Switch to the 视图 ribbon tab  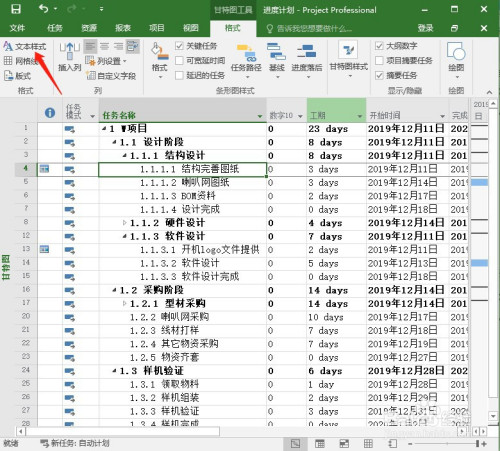pyautogui.click(x=191, y=28)
